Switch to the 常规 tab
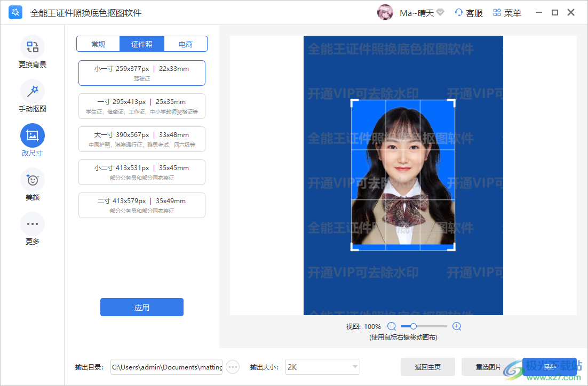The image size is (588, 386). click(98, 44)
